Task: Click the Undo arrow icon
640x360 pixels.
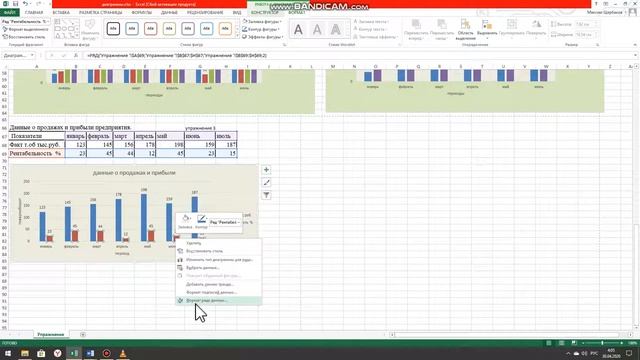Action: 25,4
